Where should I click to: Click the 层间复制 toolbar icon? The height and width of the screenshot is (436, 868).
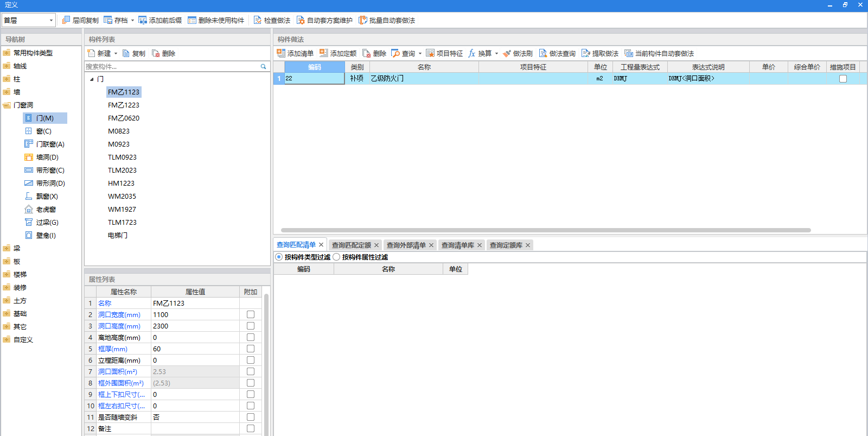click(x=66, y=20)
